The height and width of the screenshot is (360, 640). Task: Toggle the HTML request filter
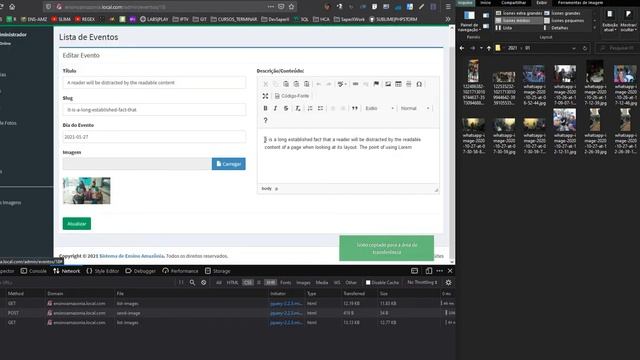pos(232,282)
